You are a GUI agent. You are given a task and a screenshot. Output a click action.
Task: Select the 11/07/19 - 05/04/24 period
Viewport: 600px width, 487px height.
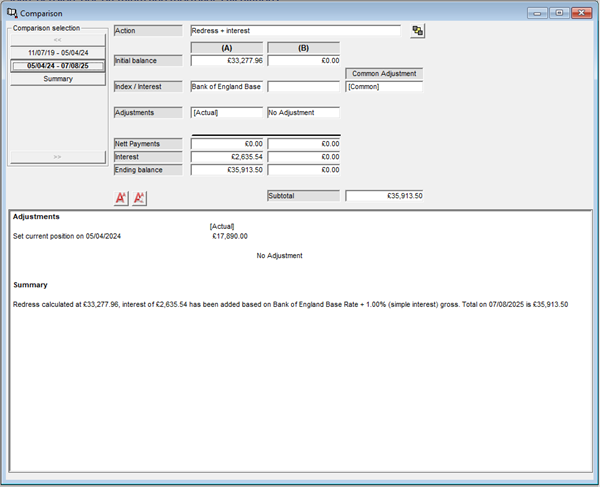click(x=58, y=53)
